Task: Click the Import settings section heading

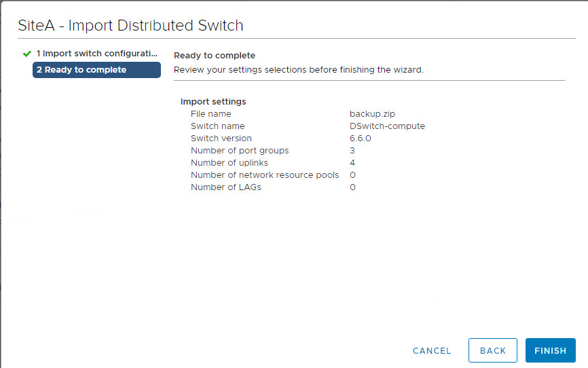Action: (x=213, y=102)
